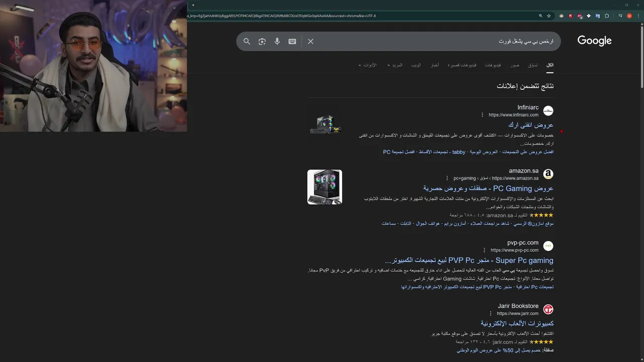Open three-dot options for amazon.sa result
Viewport: 644px width, 362px height.
tap(447, 178)
